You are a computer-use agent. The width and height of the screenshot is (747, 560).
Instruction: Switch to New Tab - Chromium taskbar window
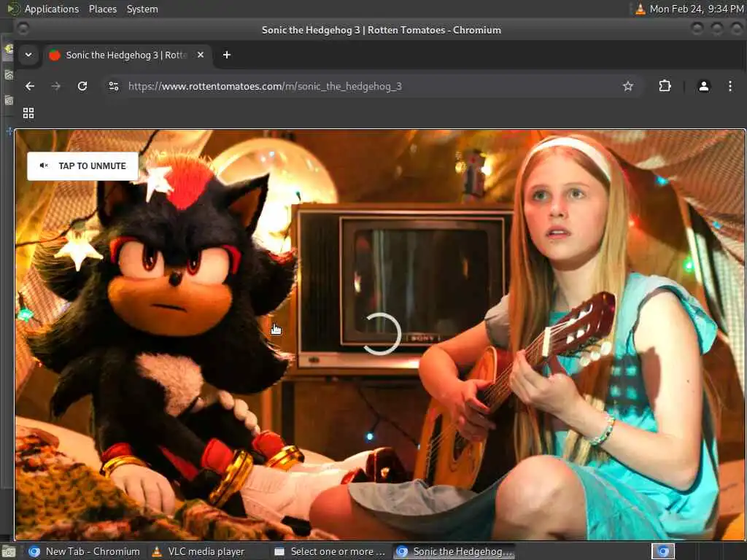[85, 551]
